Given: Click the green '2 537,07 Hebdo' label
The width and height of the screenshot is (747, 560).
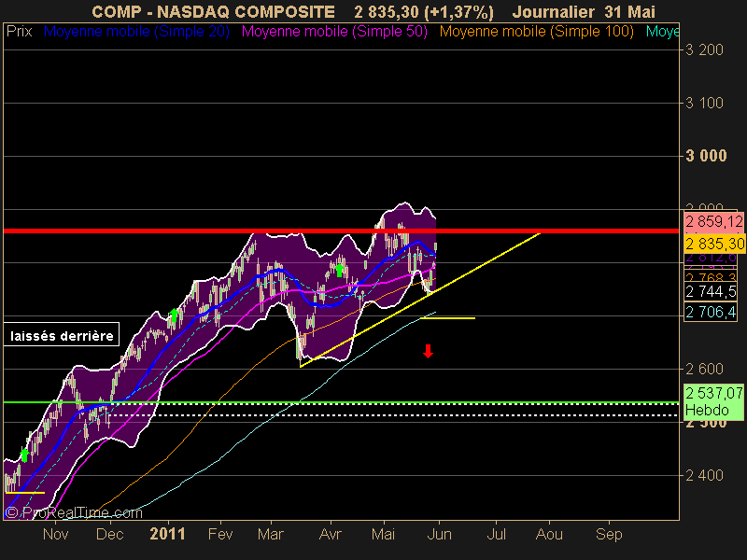Looking at the screenshot, I should pyautogui.click(x=713, y=402).
